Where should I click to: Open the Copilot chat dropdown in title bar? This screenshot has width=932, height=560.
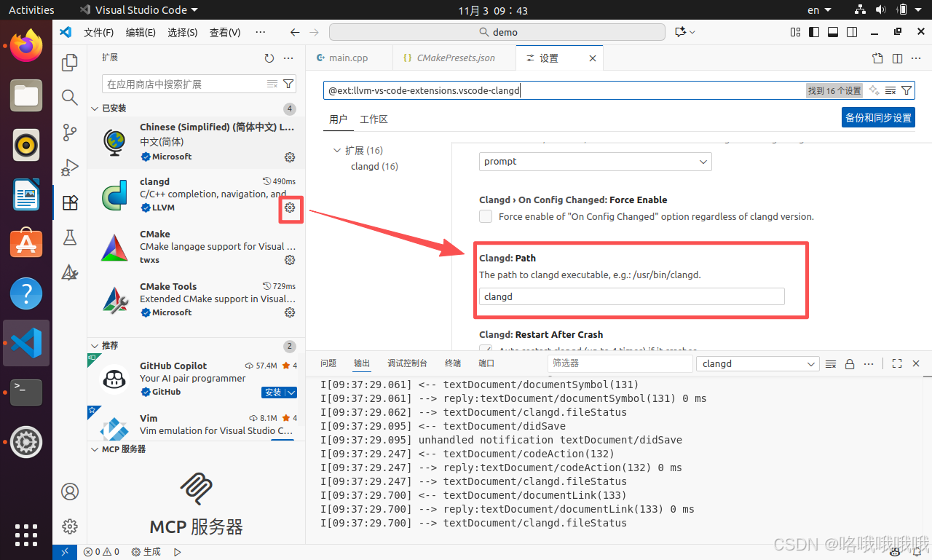pos(692,32)
